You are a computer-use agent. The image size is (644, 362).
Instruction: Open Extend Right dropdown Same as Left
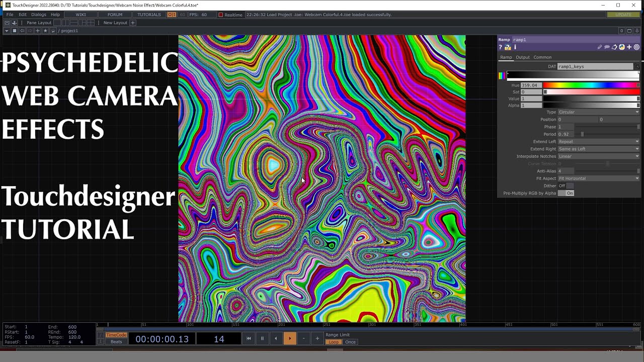pyautogui.click(x=599, y=149)
